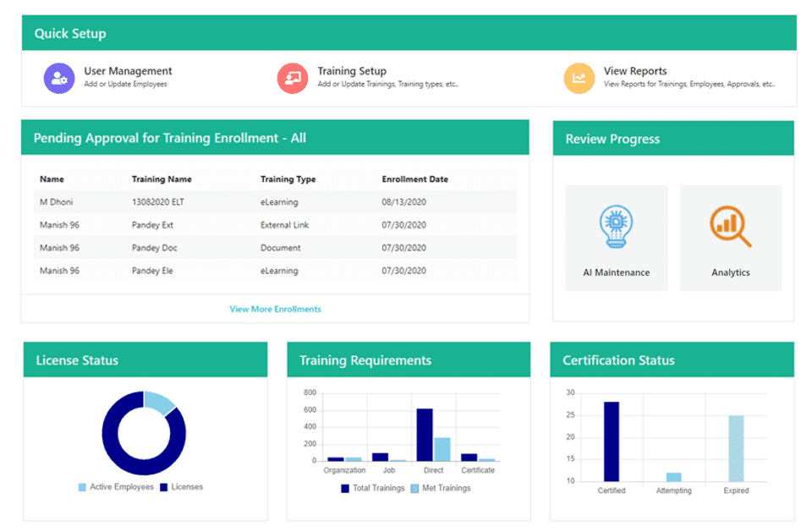Viewport: 812px width, 532px height.
Task: Click the External Link training type cell
Action: pyautogui.click(x=284, y=225)
